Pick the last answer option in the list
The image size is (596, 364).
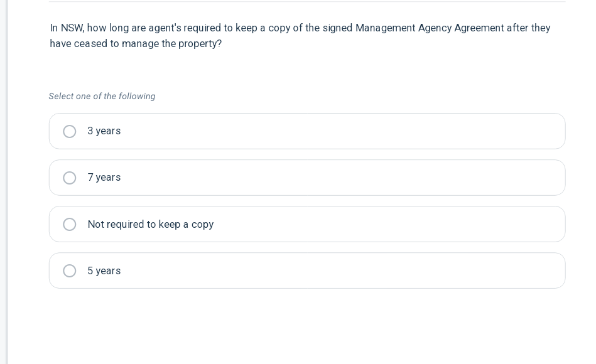(307, 270)
